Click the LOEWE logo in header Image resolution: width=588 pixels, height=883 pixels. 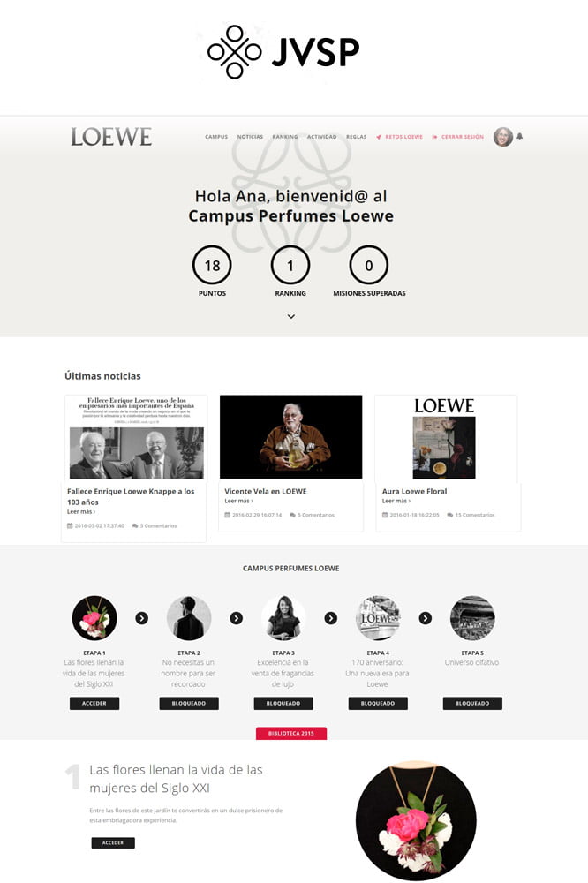111,137
